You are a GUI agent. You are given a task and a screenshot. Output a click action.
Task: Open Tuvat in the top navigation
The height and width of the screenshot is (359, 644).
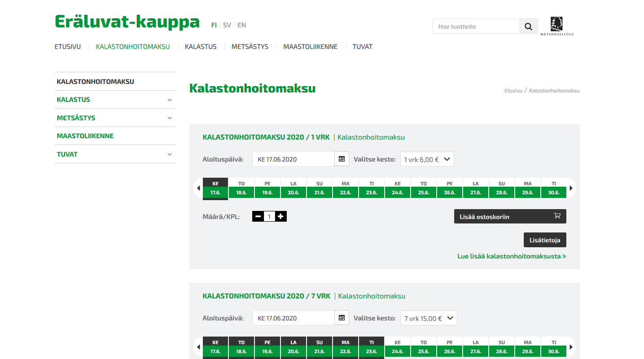coord(363,47)
